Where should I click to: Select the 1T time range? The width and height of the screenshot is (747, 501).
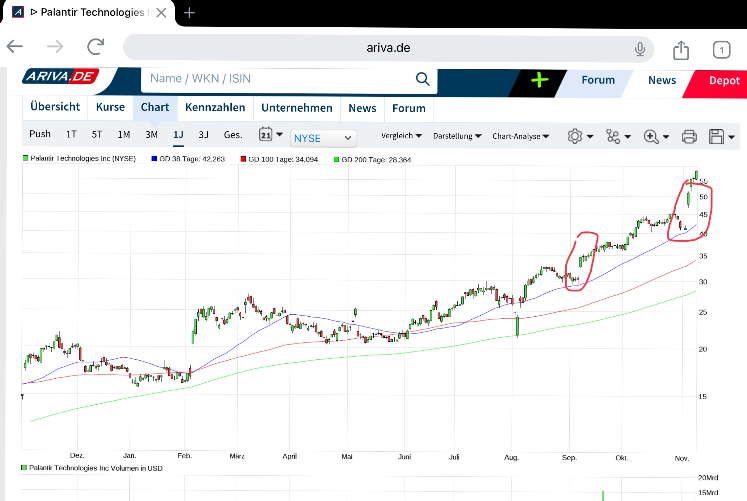[71, 134]
